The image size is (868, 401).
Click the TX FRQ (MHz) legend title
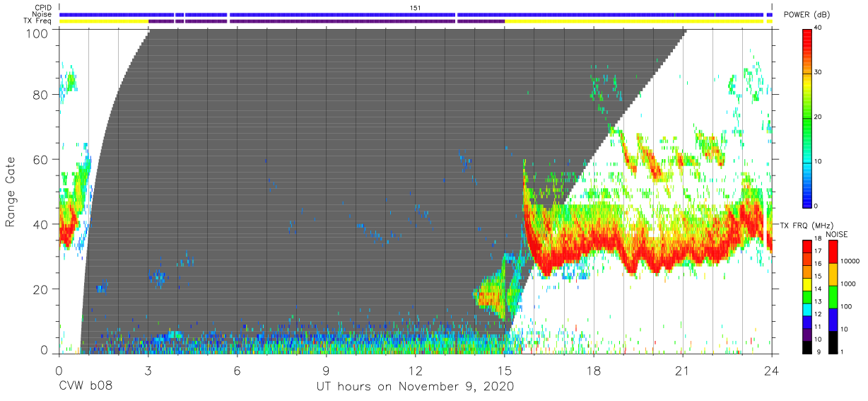[807, 225]
